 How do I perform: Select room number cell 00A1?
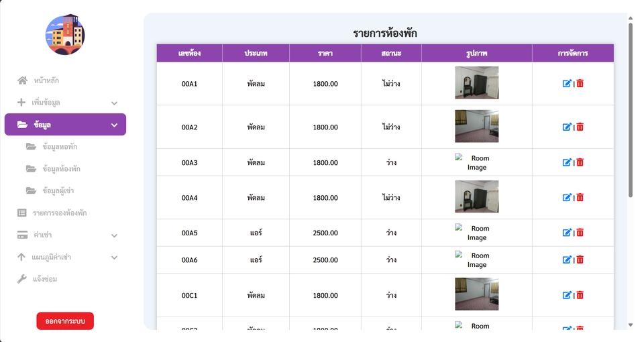point(189,84)
